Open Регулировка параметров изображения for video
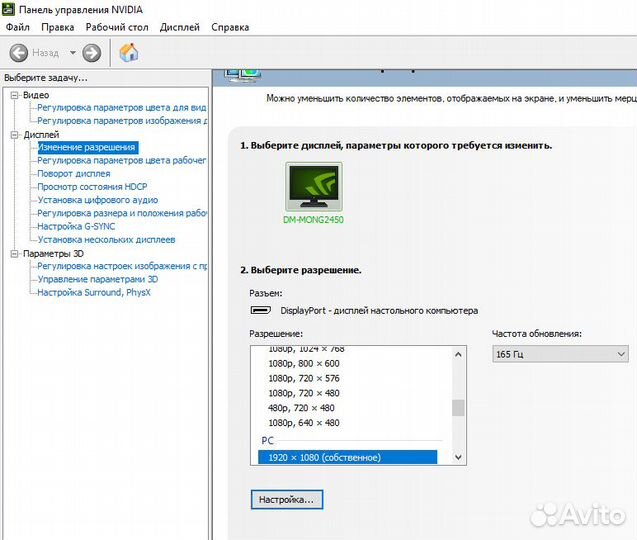Image resolution: width=637 pixels, height=540 pixels. click(122, 121)
